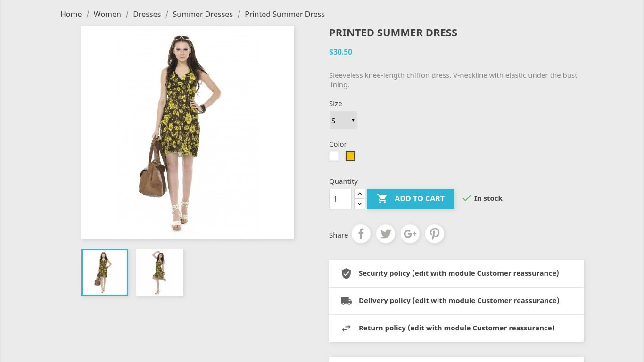
Task: Focus the quantity input field
Action: [340, 199]
